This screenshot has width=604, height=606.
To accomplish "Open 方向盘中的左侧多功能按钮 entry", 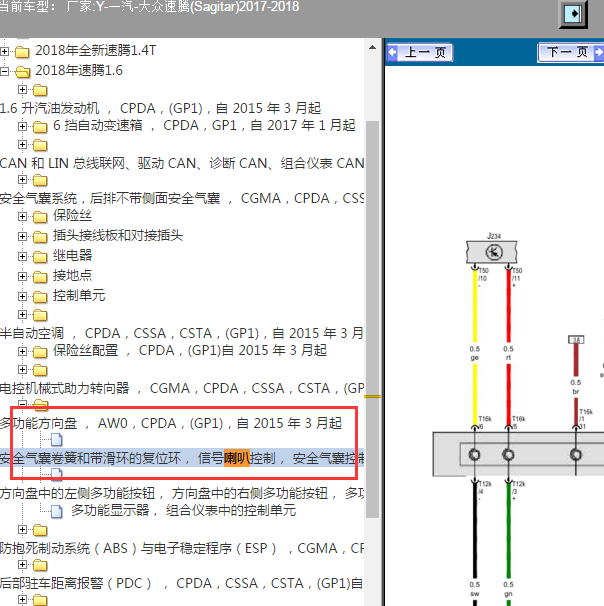I will coord(182,494).
